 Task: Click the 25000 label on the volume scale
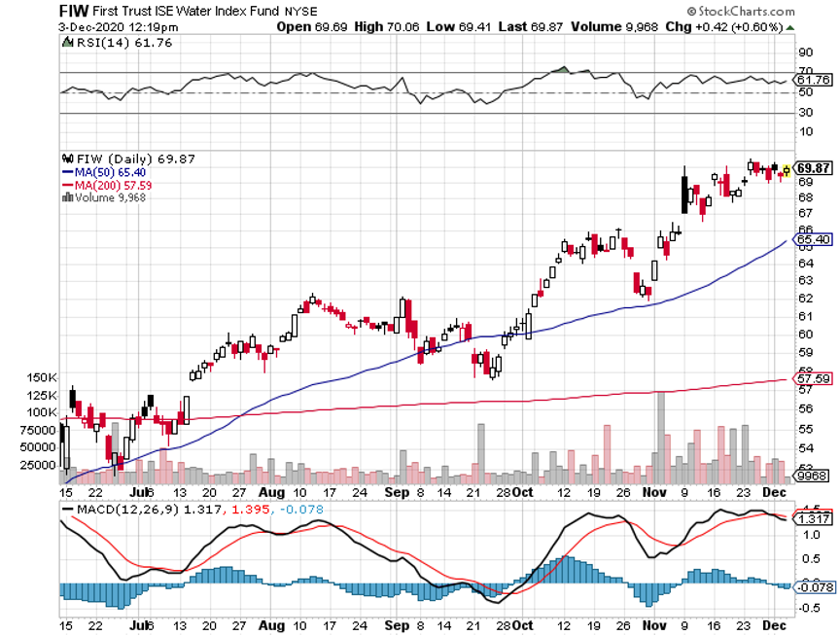[x=38, y=465]
